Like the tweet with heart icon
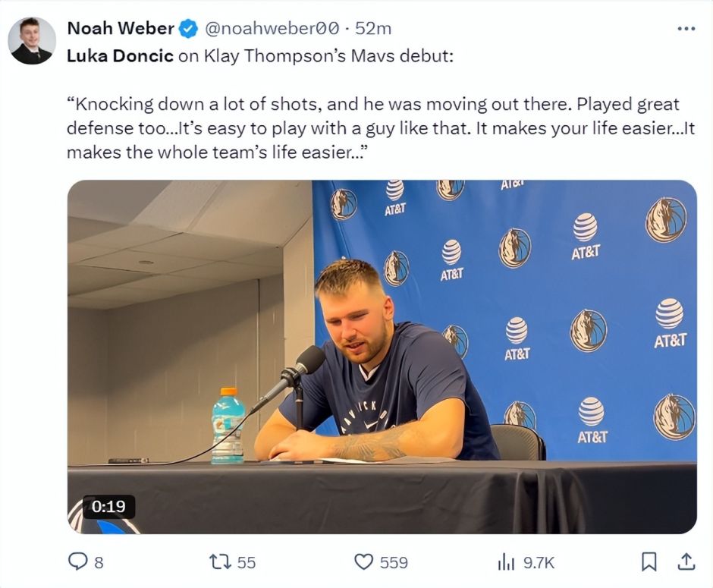This screenshot has height=588, width=713. (x=365, y=561)
